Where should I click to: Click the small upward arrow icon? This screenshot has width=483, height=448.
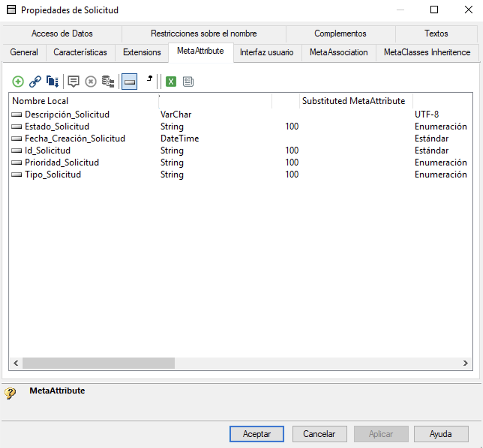point(150,78)
